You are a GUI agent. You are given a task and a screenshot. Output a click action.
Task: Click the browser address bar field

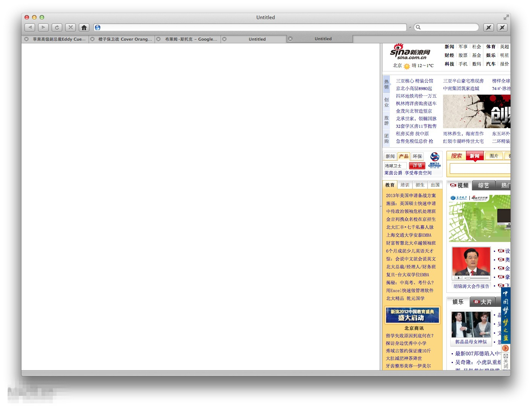[x=250, y=28]
